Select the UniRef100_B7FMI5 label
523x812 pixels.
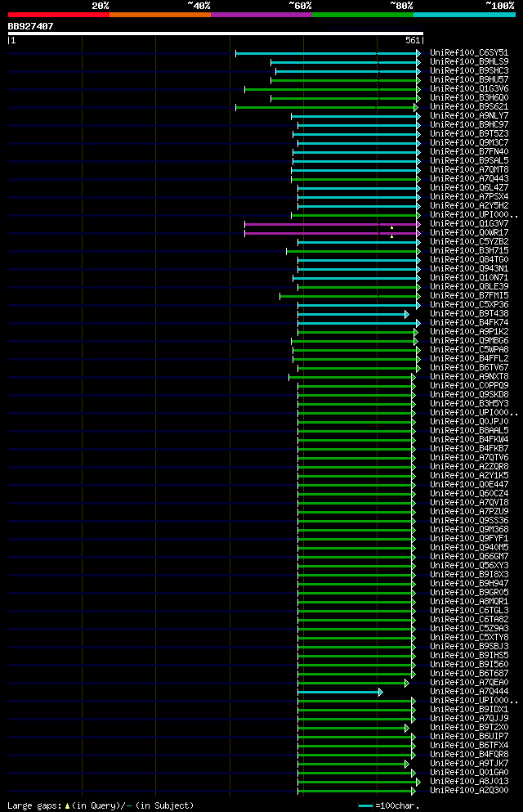pyautogui.click(x=469, y=296)
